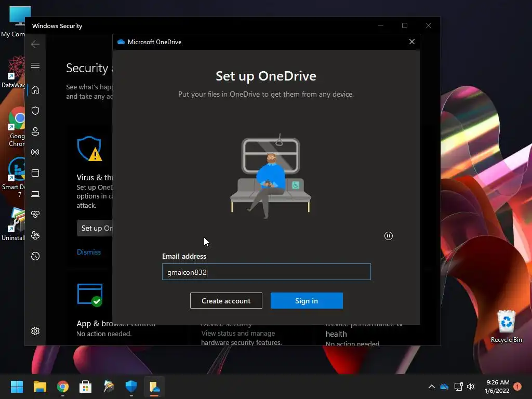The width and height of the screenshot is (532, 399).
Task: Click the Create account button
Action: coord(226,301)
